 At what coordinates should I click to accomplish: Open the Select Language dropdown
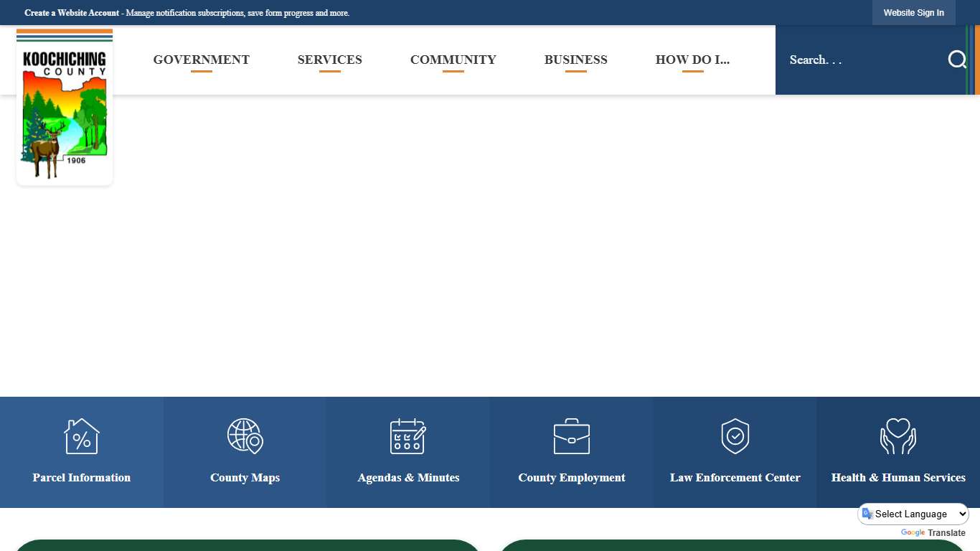913,514
